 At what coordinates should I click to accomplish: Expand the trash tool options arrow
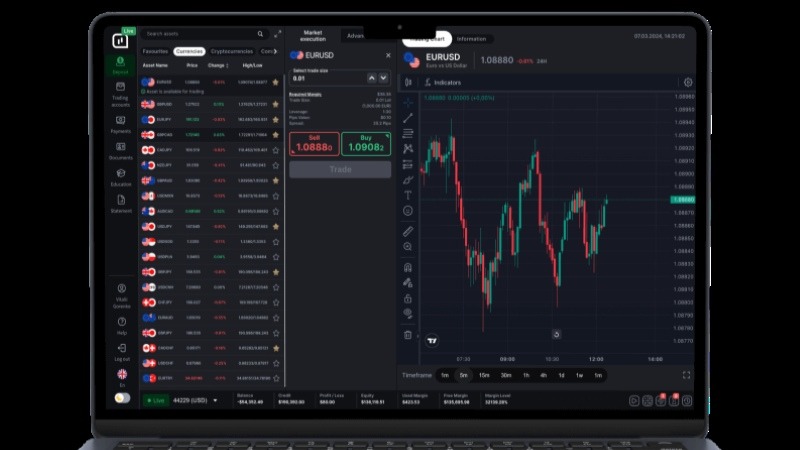point(417,336)
